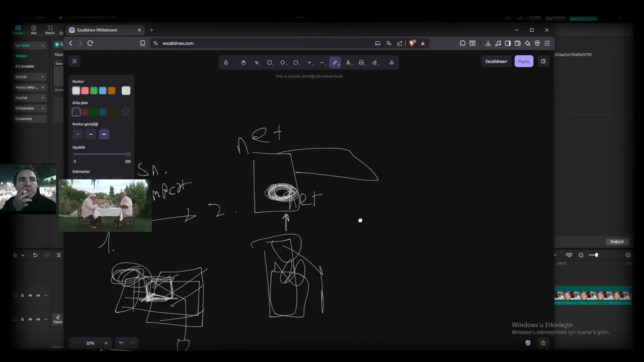Open the Brave Rewards triangle icon

tap(423, 43)
